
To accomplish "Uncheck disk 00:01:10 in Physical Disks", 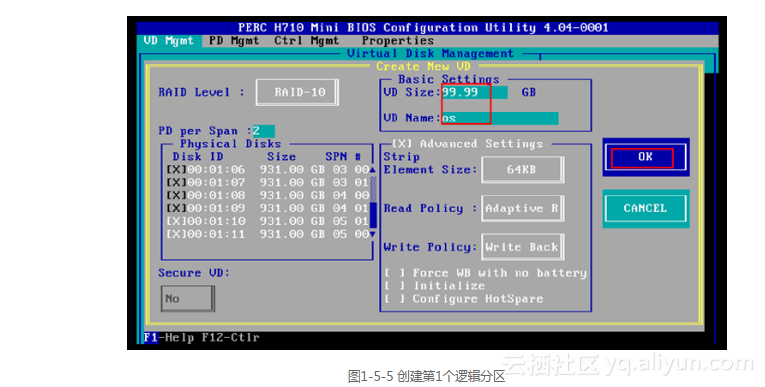I will (x=177, y=221).
